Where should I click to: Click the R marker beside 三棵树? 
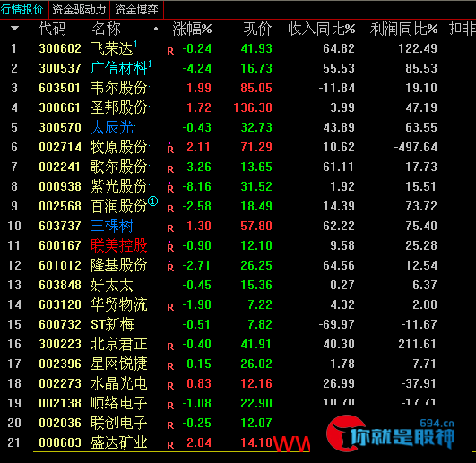(170, 228)
